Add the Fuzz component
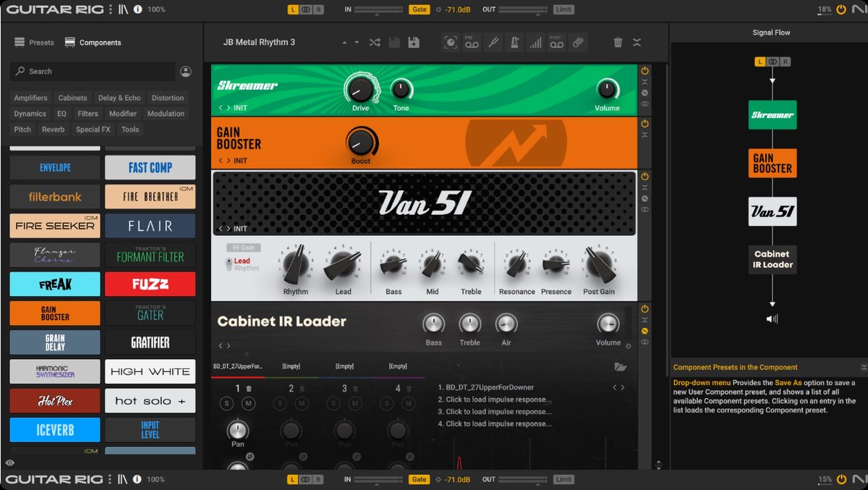The width and height of the screenshot is (868, 490). (150, 284)
